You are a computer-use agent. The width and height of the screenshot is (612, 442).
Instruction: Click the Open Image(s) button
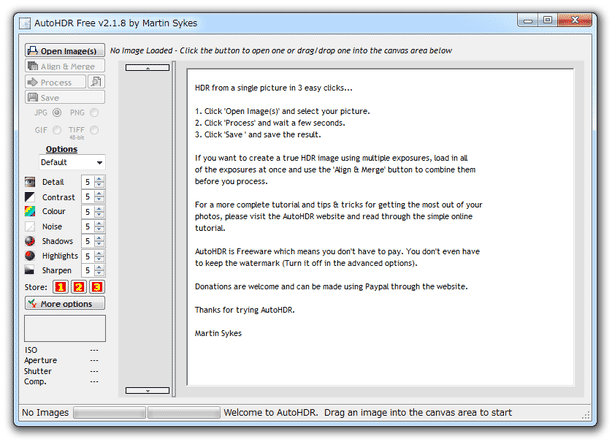click(x=65, y=51)
